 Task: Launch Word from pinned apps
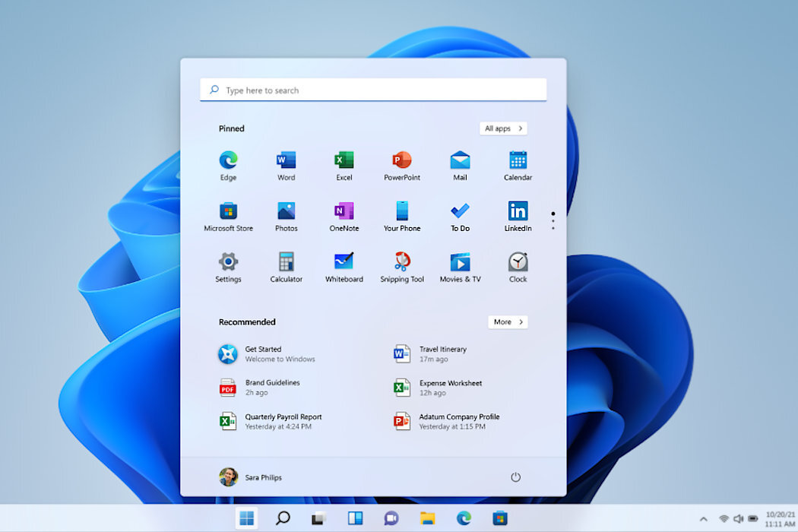pyautogui.click(x=286, y=160)
